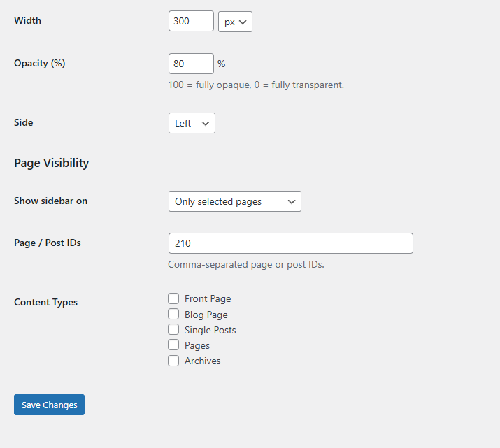
Task: Expand the Side dropdown set to Left
Action: 192,123
